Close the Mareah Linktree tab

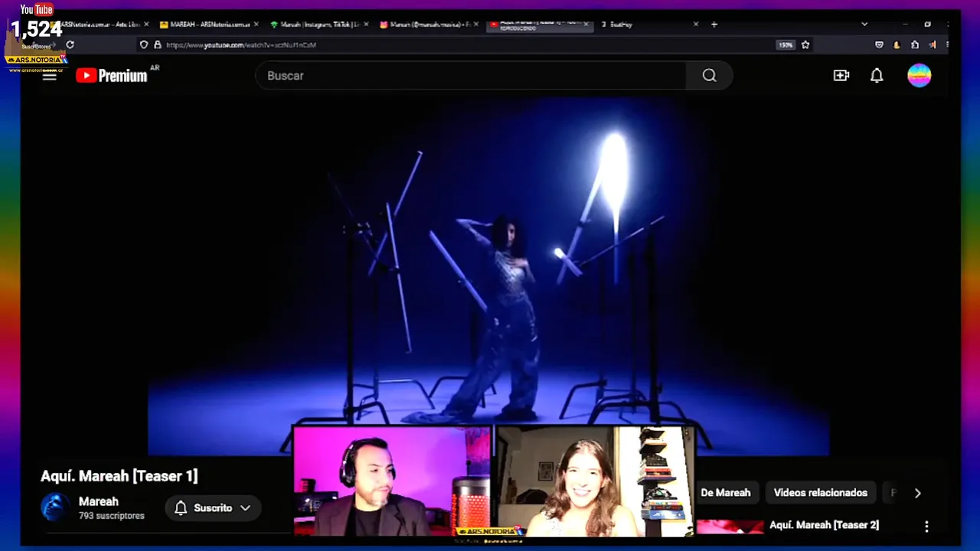(x=366, y=24)
